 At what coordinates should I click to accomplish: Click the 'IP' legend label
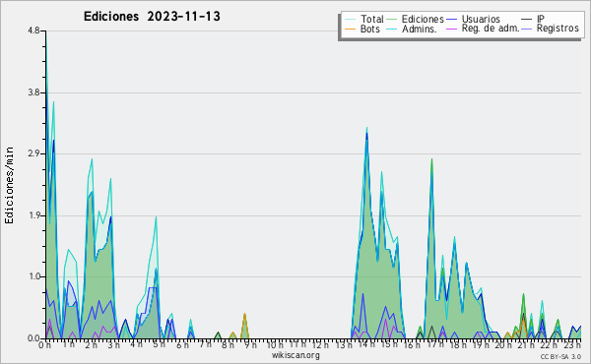[x=541, y=19]
